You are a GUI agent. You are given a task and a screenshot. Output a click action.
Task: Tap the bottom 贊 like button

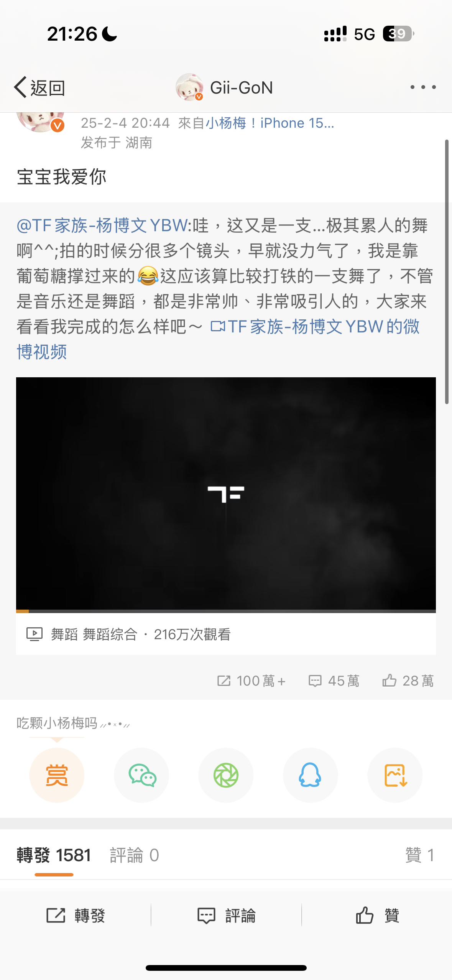click(x=377, y=916)
